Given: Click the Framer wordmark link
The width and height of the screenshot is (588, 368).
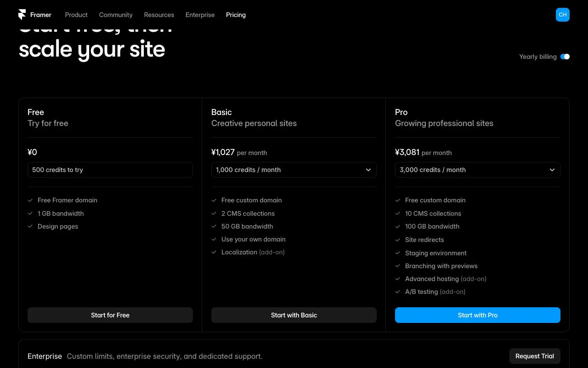Looking at the screenshot, I should coord(41,15).
